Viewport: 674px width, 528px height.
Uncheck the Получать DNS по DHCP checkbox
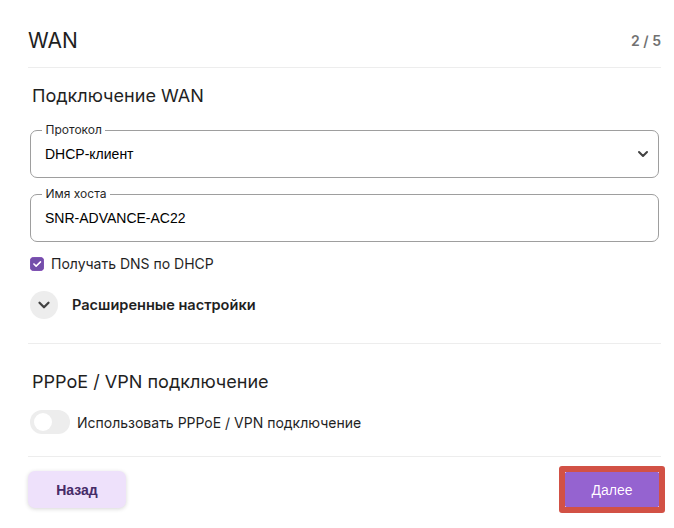tap(38, 264)
